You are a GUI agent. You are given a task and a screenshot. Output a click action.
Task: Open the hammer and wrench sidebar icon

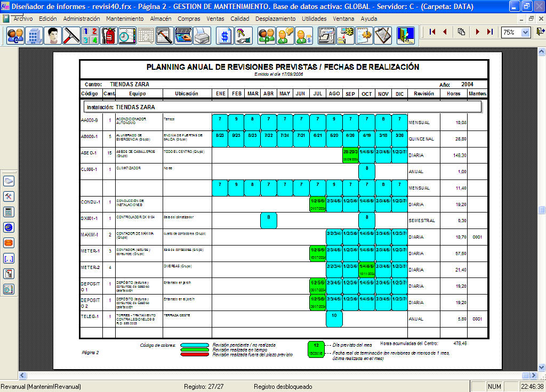[x=9, y=197]
